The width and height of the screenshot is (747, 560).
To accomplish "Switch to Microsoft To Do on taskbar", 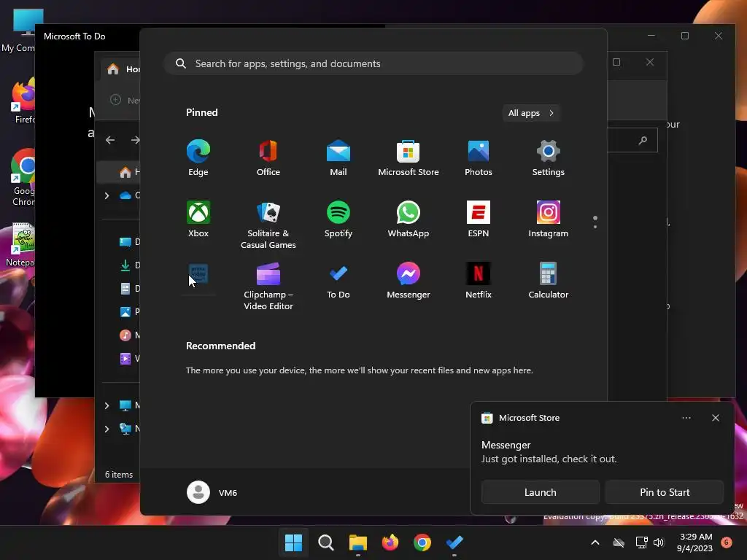I will [x=454, y=542].
